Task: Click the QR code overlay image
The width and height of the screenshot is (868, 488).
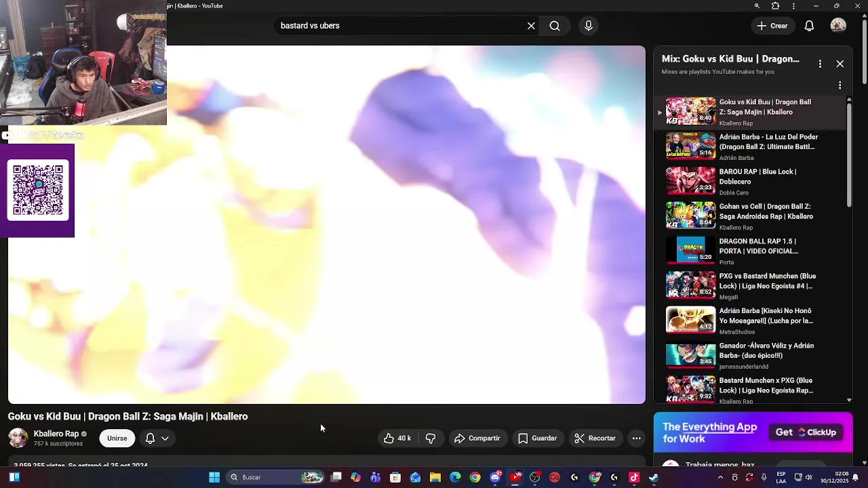Action: (x=38, y=190)
